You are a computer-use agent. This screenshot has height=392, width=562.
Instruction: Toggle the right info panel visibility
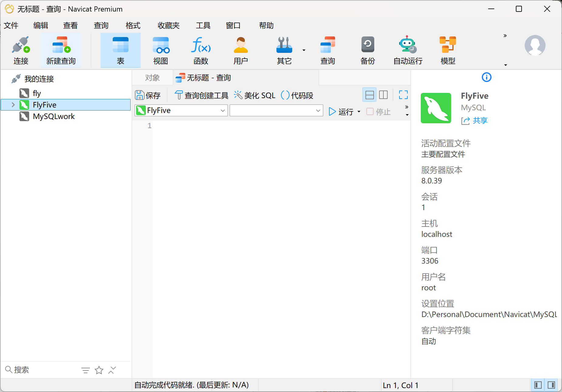[x=551, y=385]
